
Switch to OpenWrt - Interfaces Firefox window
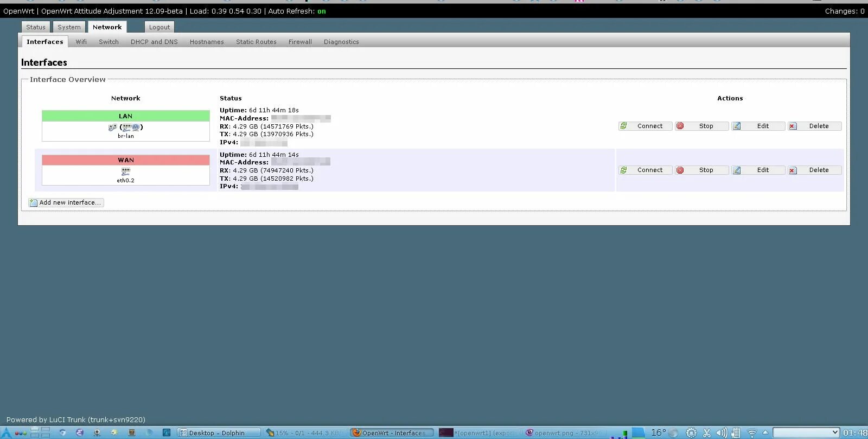tap(392, 432)
